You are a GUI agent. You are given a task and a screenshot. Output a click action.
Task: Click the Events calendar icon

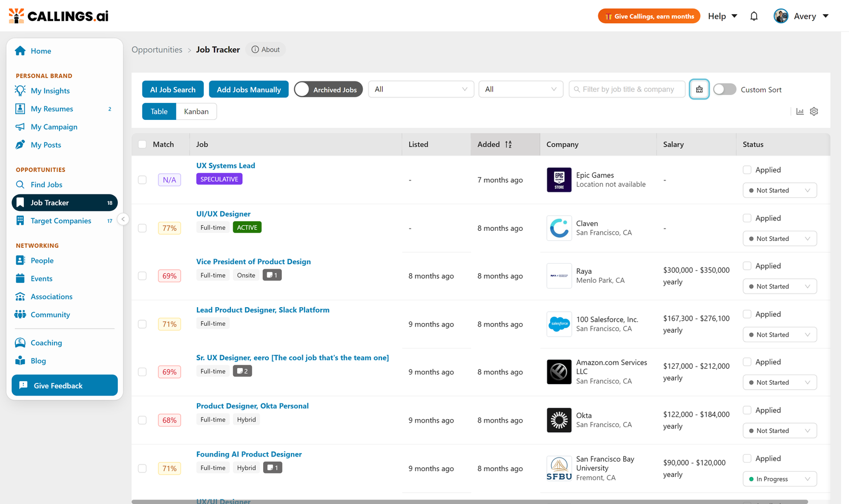[x=20, y=278]
